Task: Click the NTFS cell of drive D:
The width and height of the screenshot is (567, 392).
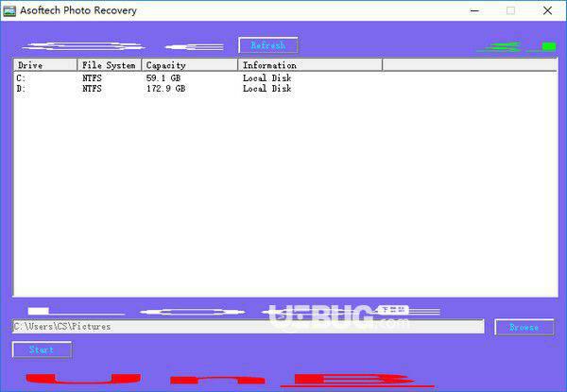Action: tap(92, 89)
